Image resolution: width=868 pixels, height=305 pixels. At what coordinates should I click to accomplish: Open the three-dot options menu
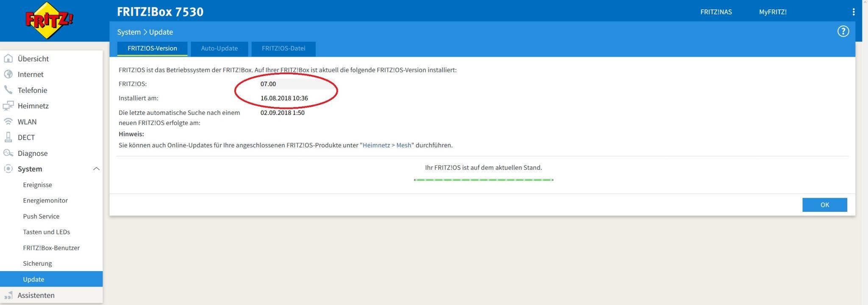click(x=853, y=12)
